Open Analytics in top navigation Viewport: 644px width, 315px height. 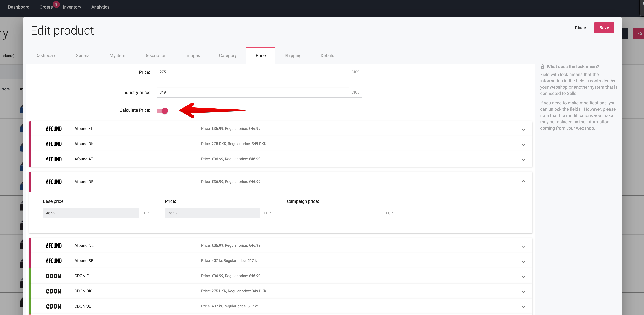pyautogui.click(x=100, y=7)
